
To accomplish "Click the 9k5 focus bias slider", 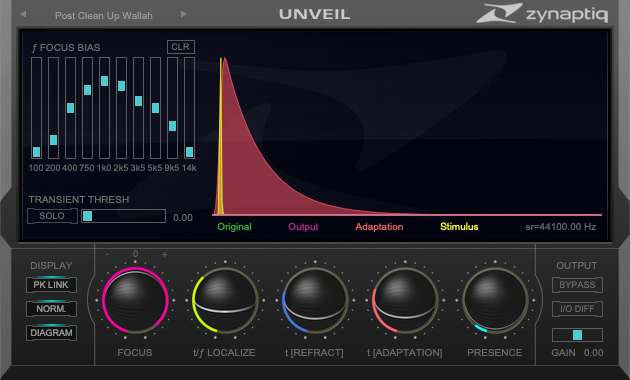I will tap(172, 108).
